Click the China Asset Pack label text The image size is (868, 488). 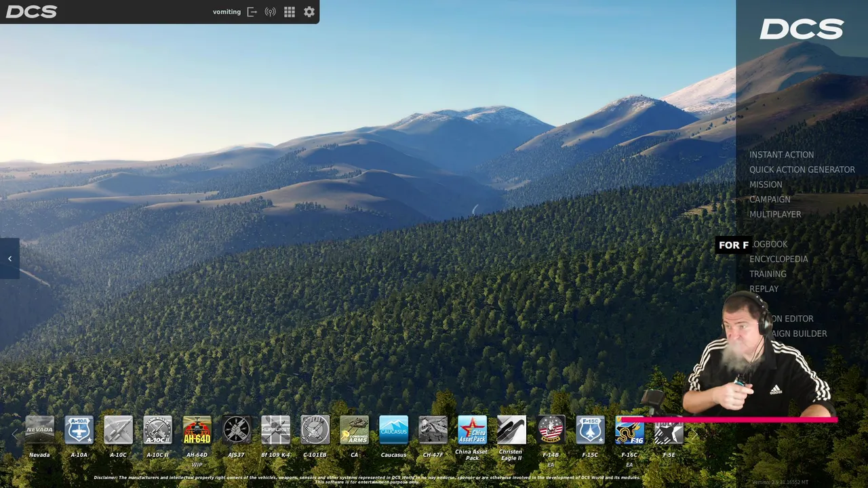471,455
